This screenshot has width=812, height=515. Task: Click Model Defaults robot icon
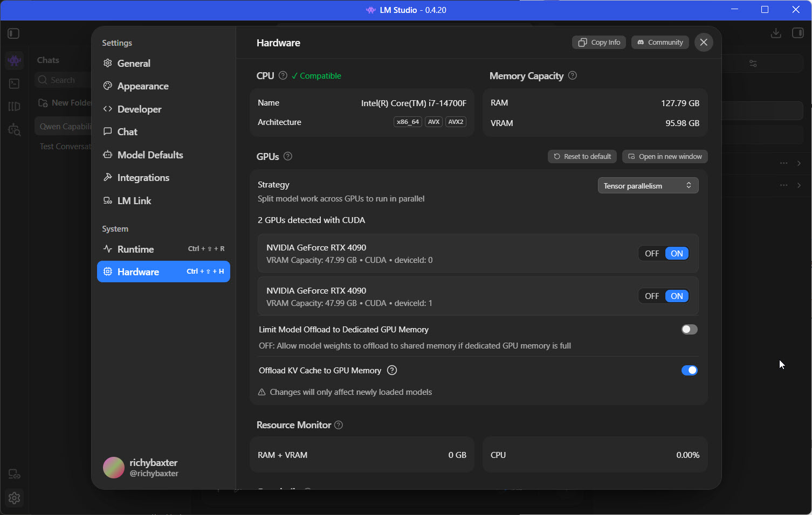108,155
